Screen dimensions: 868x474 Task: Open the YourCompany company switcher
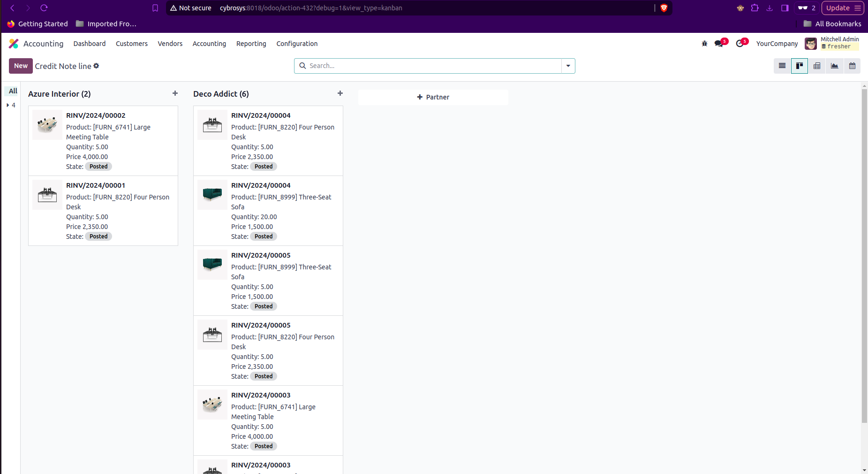click(x=777, y=44)
